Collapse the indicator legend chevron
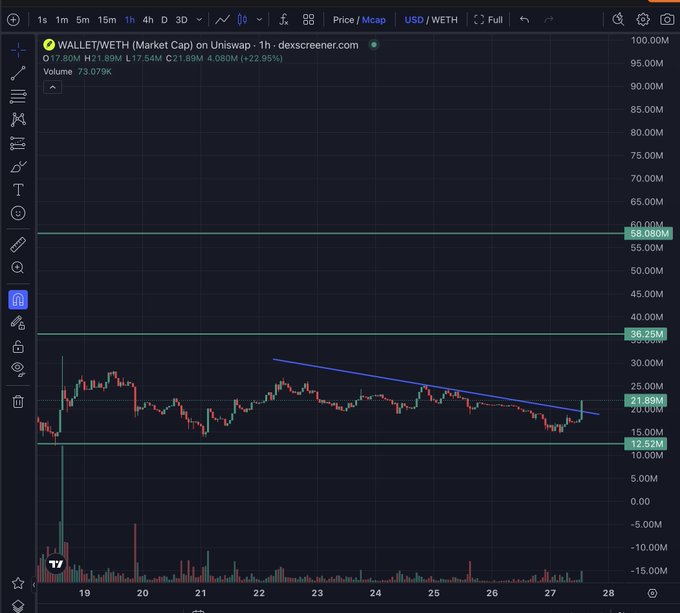Image resolution: width=680 pixels, height=613 pixels. [52, 88]
